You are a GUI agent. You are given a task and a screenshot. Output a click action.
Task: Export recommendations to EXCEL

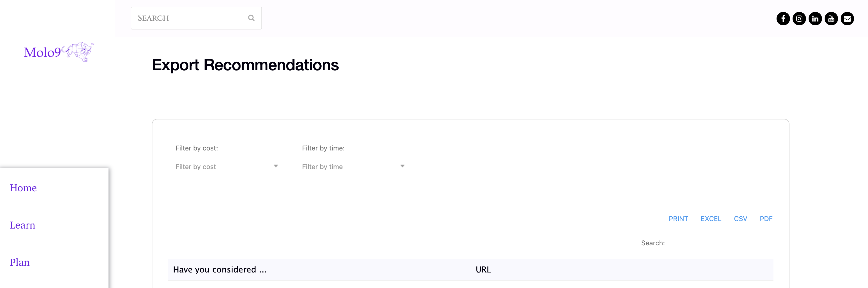(711, 218)
